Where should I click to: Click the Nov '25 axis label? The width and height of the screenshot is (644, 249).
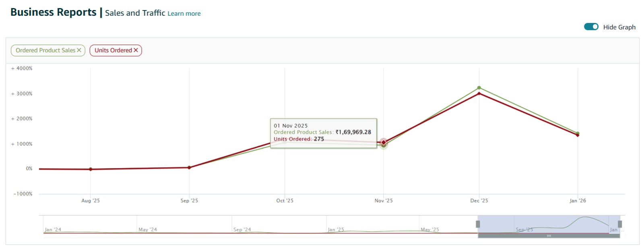(x=384, y=201)
